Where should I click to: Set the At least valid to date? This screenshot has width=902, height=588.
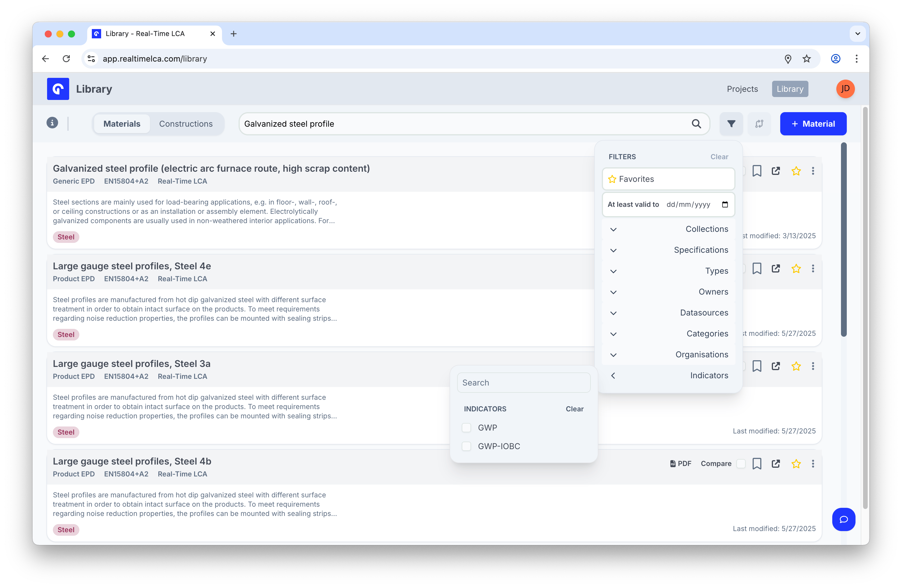[x=669, y=205]
